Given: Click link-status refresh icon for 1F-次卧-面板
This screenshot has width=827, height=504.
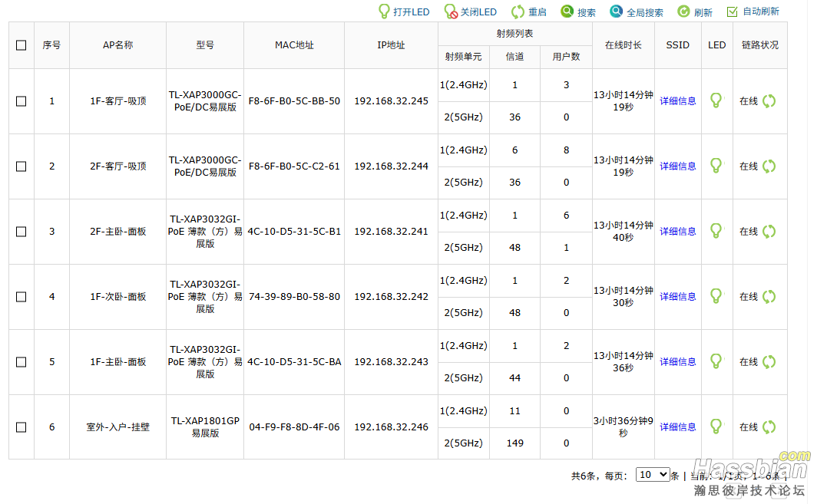Looking at the screenshot, I should tap(769, 297).
